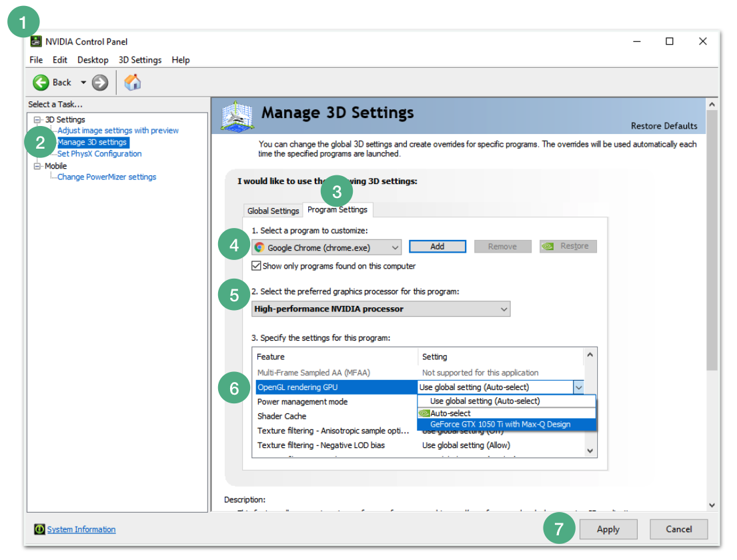Click the Restore button
The width and height of the screenshot is (737, 560).
[x=568, y=246]
